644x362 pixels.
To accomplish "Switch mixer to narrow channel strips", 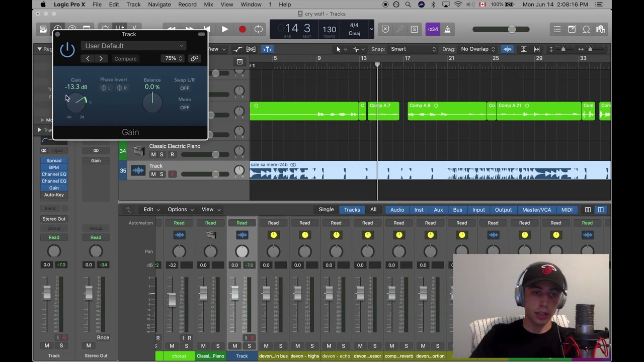I will click(588, 210).
